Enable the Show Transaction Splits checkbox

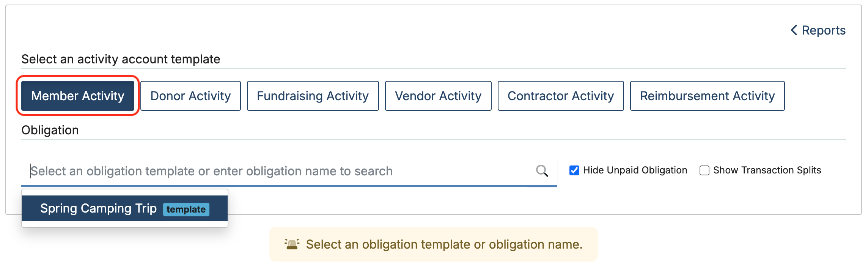pos(704,170)
